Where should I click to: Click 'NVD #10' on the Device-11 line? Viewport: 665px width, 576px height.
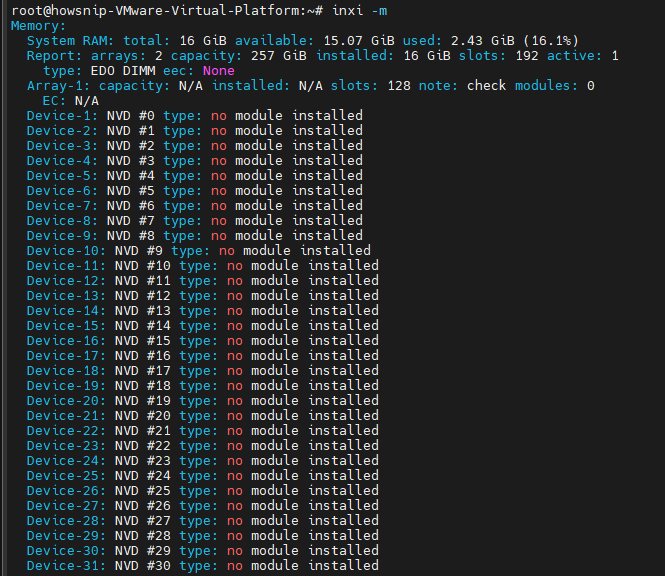[142, 266]
